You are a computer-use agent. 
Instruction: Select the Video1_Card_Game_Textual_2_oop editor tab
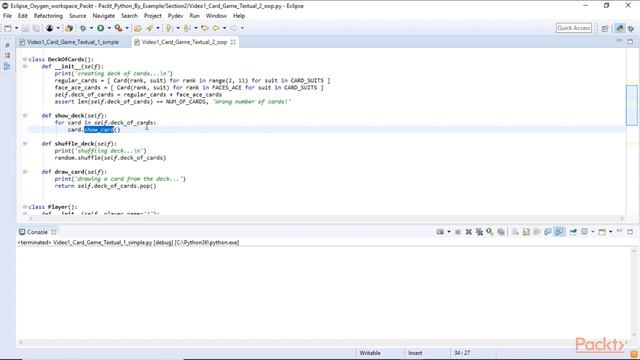184,42
